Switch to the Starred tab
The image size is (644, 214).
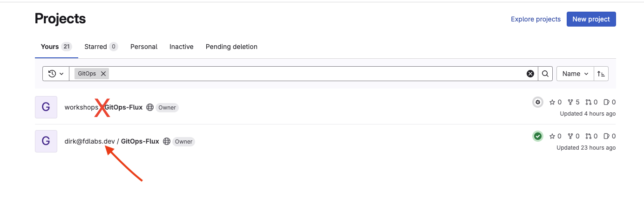[101, 47]
